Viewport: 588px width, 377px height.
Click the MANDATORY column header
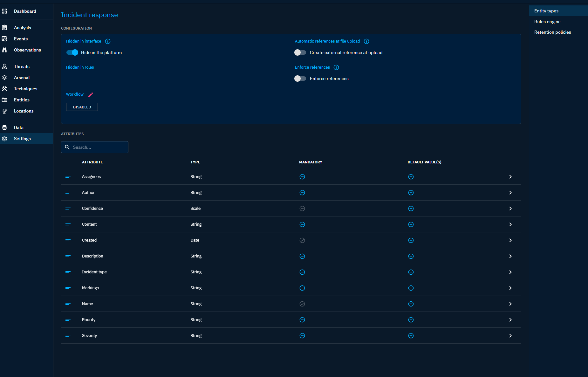(311, 162)
